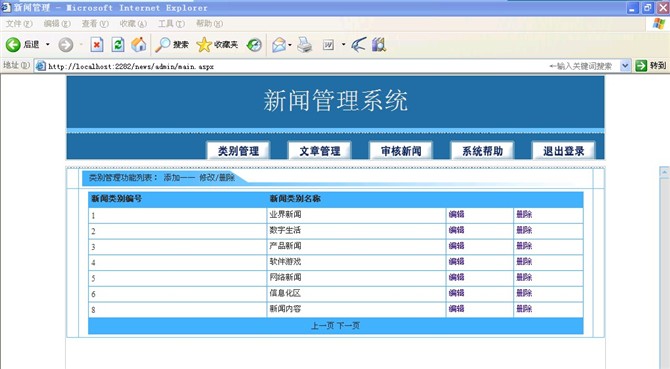This screenshot has height=369, width=670.
Task: Edit page with Word icon
Action: [328, 44]
